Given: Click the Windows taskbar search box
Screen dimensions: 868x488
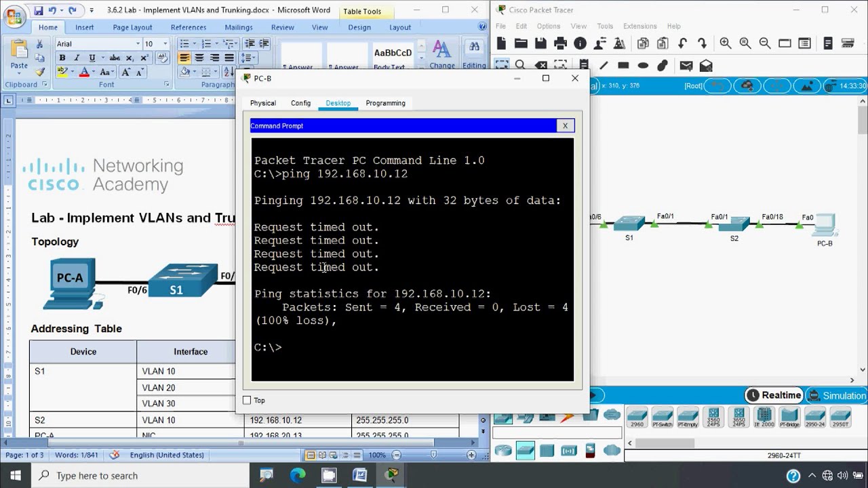Looking at the screenshot, I should (x=142, y=476).
